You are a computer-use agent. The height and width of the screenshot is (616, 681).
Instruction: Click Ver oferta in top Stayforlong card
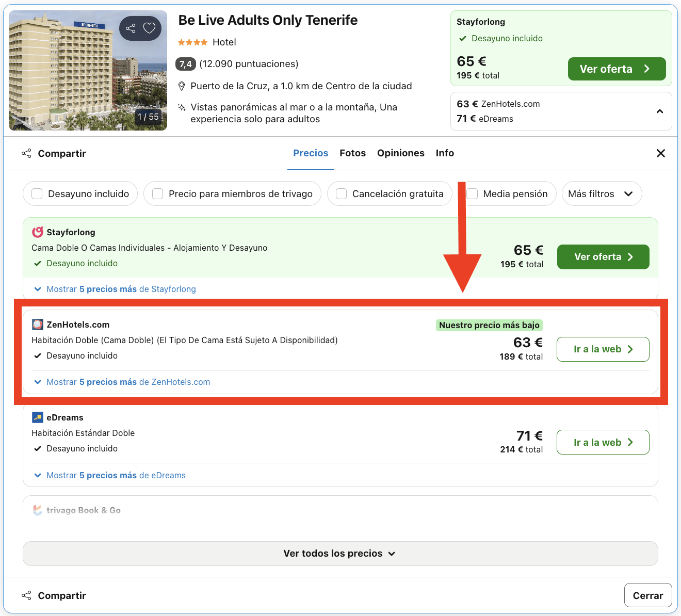[x=617, y=69]
